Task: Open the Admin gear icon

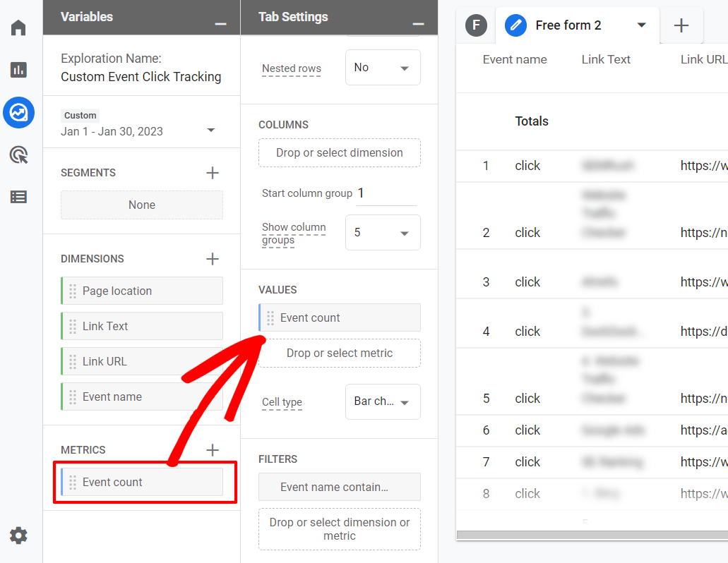Action: tap(18, 535)
